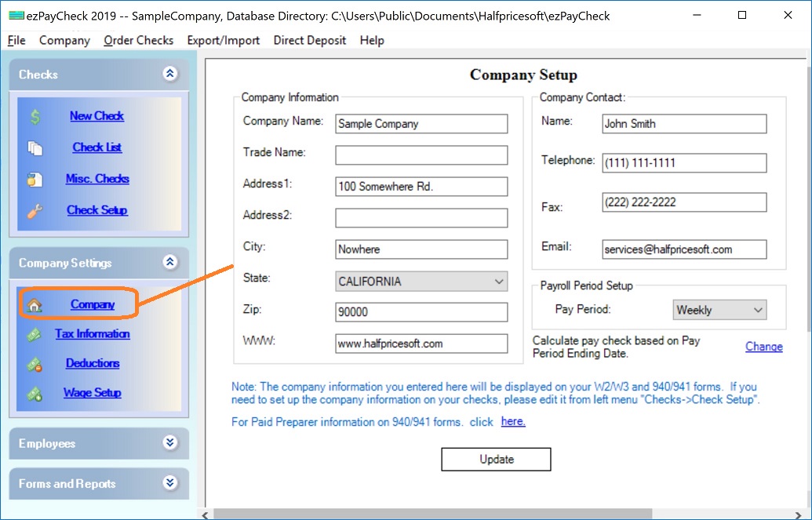Click the Wage Setup plus icon
The height and width of the screenshot is (520, 812).
coord(35,394)
